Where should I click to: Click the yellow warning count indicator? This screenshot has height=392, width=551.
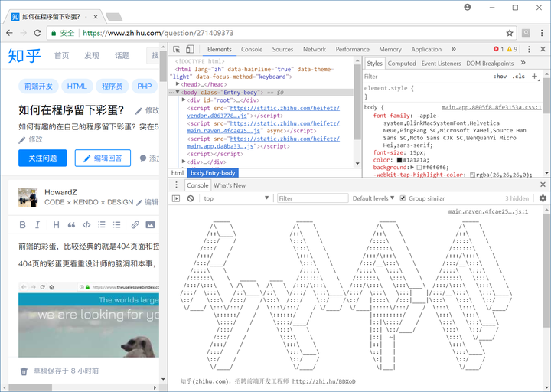pos(512,49)
